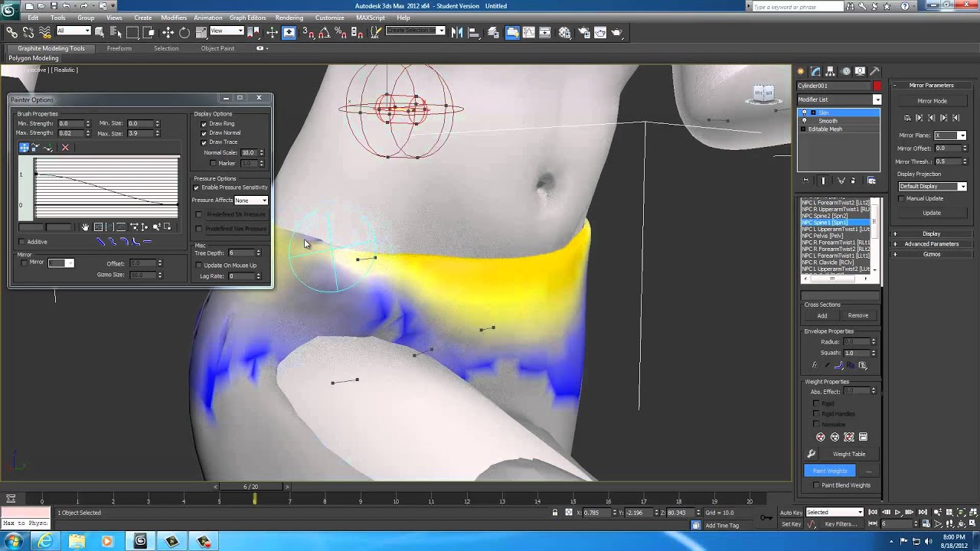Activate the Select and Rotate tool
The image size is (980, 551).
click(x=185, y=32)
